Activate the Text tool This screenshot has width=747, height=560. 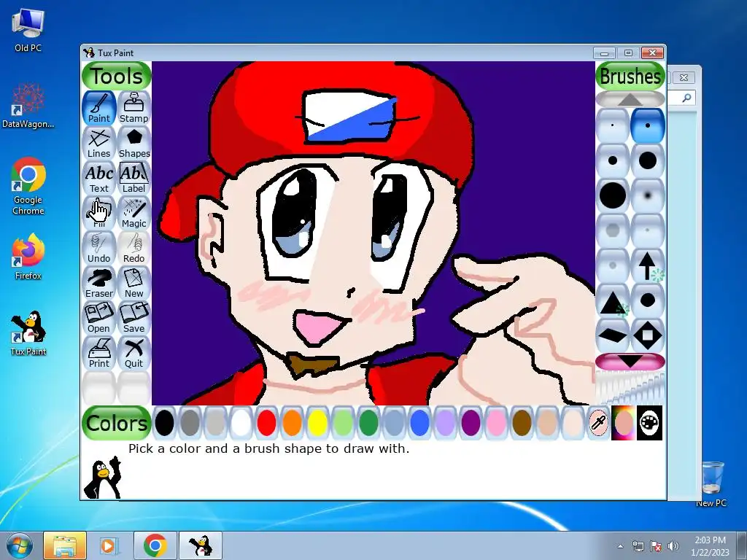pos(99,178)
